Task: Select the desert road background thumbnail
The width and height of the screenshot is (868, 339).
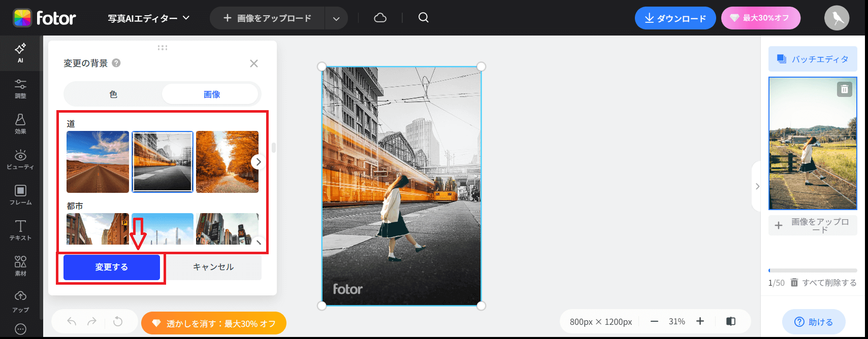Action: tap(98, 162)
